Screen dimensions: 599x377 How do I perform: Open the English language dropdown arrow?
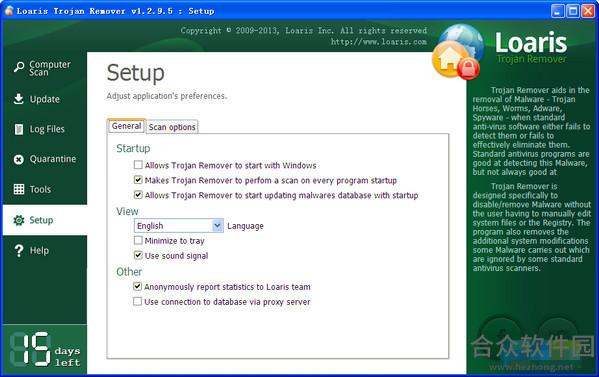click(217, 226)
